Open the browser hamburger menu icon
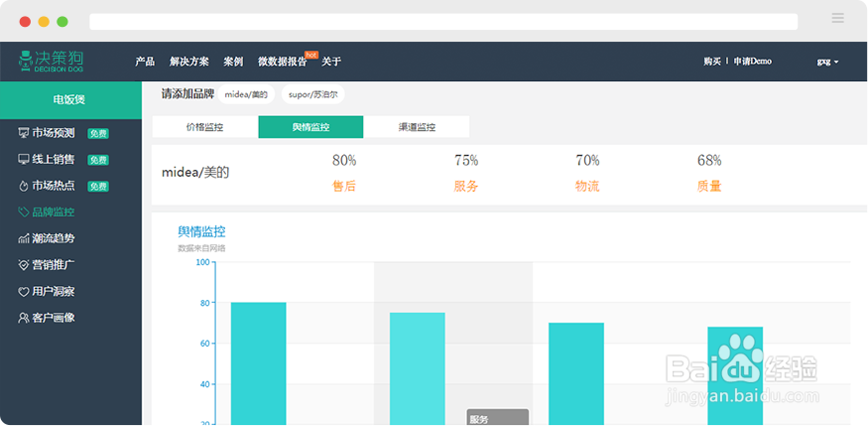The image size is (868, 426). point(837,18)
